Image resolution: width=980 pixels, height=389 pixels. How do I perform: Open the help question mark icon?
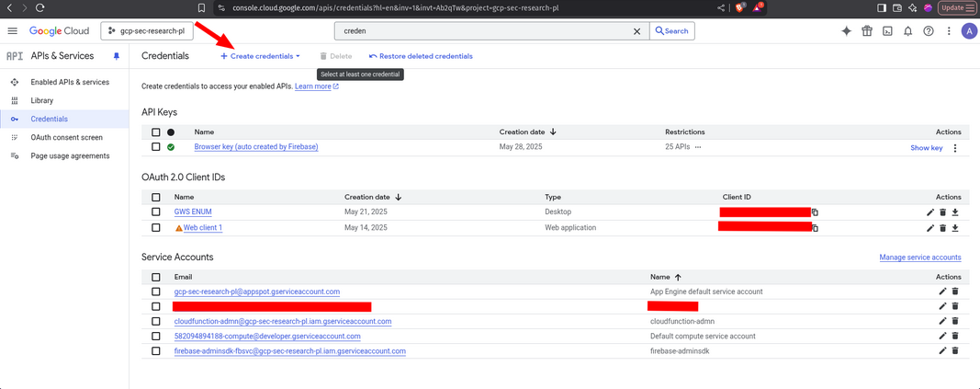tap(929, 31)
